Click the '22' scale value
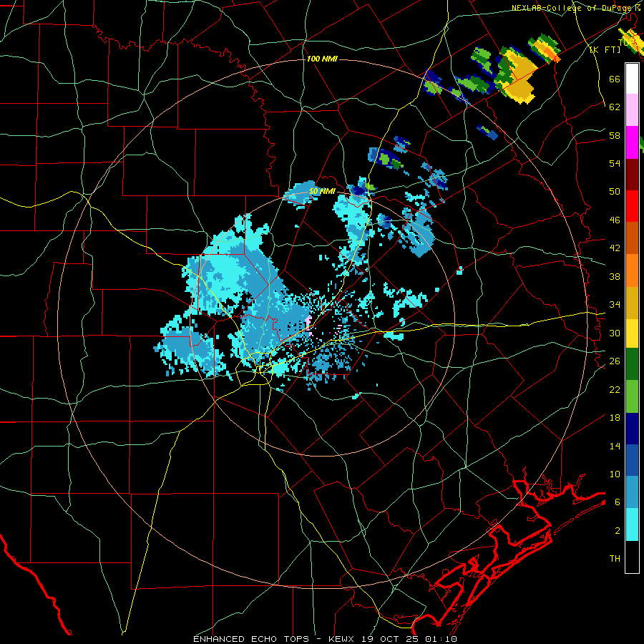 (615, 389)
